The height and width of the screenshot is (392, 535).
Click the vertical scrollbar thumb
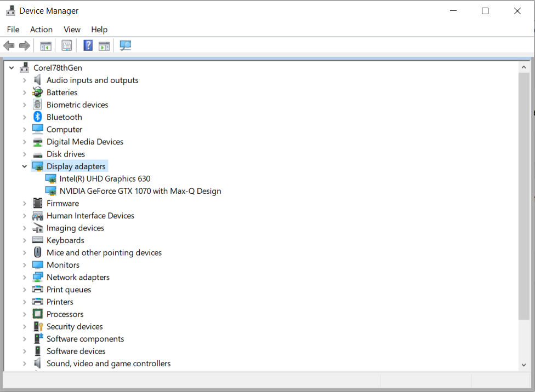523,196
